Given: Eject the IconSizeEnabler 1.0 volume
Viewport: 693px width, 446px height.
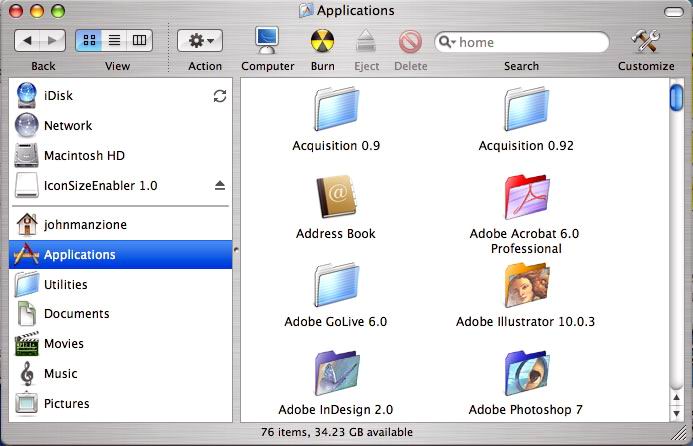Looking at the screenshot, I should (x=220, y=186).
